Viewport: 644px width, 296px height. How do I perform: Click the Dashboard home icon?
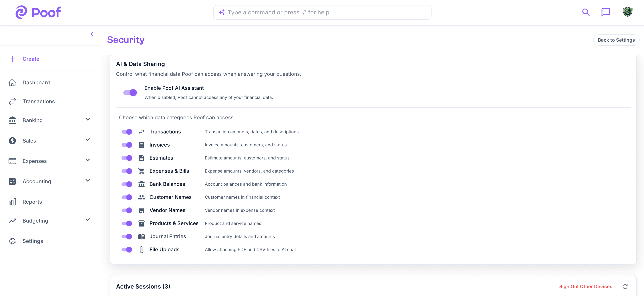tap(13, 82)
